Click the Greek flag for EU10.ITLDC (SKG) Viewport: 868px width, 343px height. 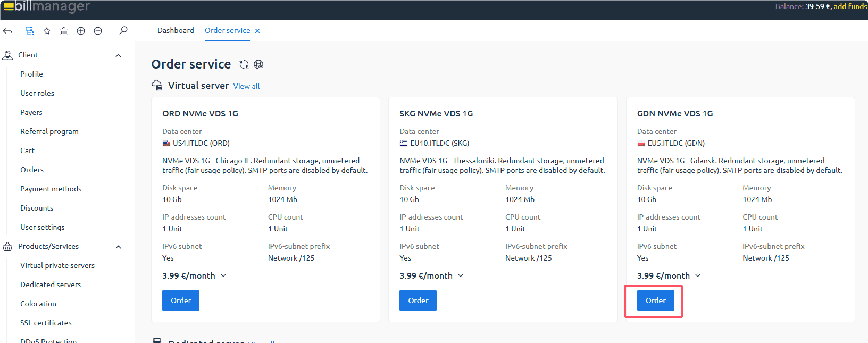404,143
